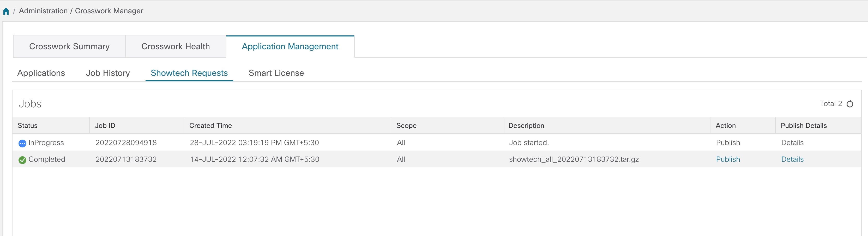Select the Showtech Requests subtab

click(189, 73)
